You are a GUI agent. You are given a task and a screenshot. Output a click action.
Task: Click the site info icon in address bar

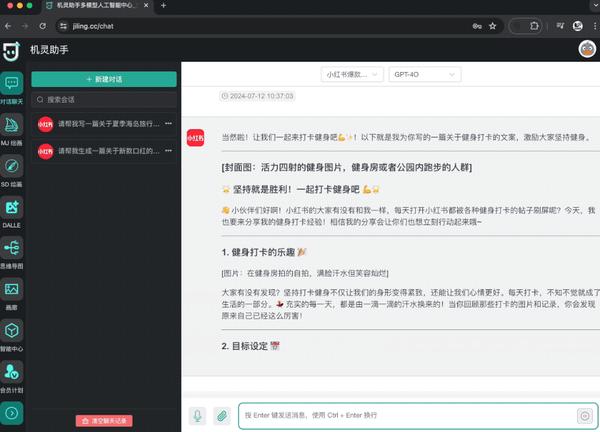point(64,26)
